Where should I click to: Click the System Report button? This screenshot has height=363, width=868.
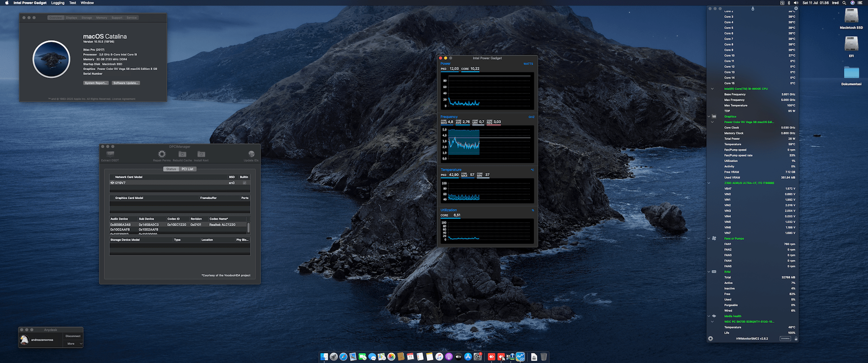click(x=96, y=83)
